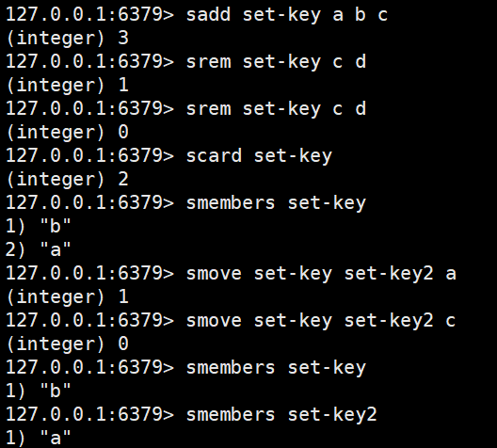The image size is (497, 448).
Task: Click the '(integer) 1' result after first srem
Action: (68, 86)
